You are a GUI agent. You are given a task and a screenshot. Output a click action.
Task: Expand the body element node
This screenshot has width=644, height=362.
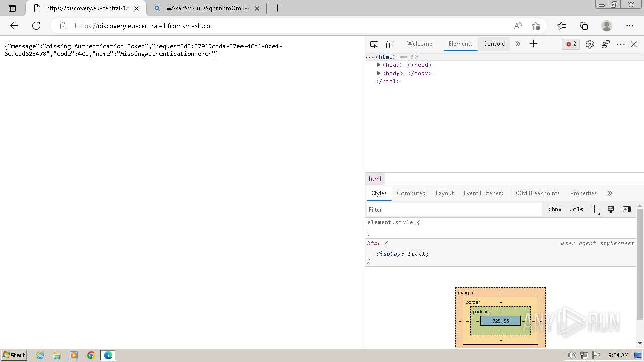[379, 73]
